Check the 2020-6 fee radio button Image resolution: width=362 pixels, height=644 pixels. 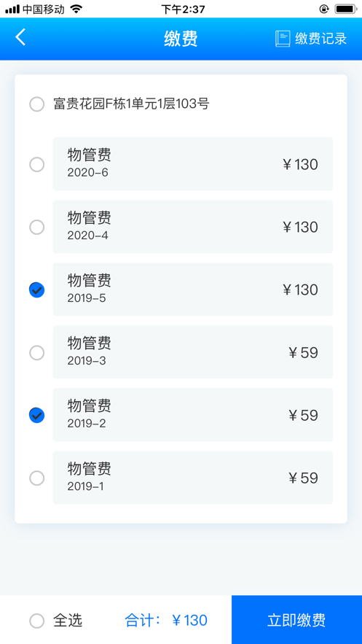(x=37, y=165)
